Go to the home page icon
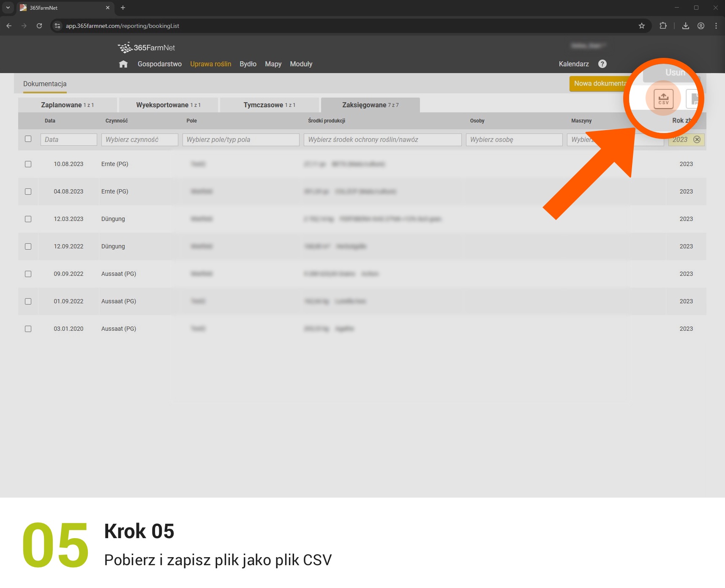 tap(123, 64)
